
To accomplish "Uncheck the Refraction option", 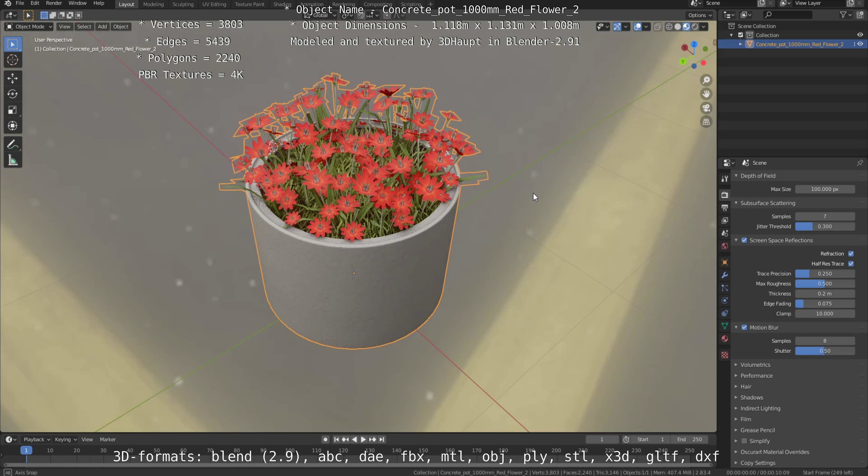I will pos(851,253).
